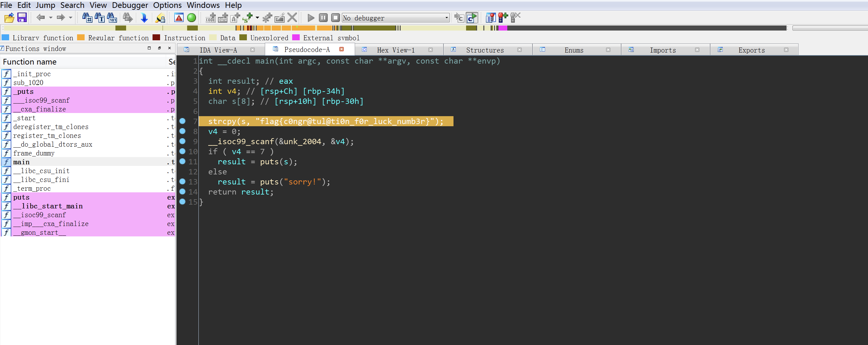Viewport: 868px width, 345px height.
Task: Click the Run/Play debugger icon
Action: click(308, 18)
